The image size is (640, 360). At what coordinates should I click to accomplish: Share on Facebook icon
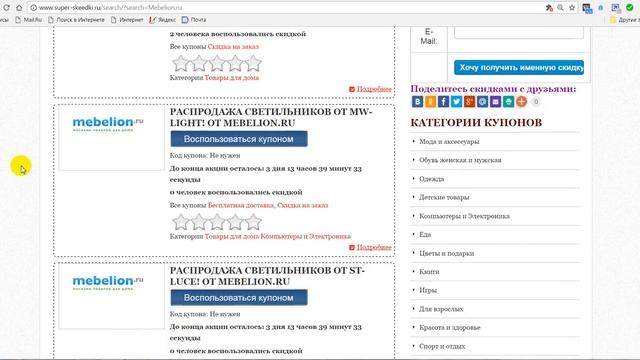pos(443,102)
